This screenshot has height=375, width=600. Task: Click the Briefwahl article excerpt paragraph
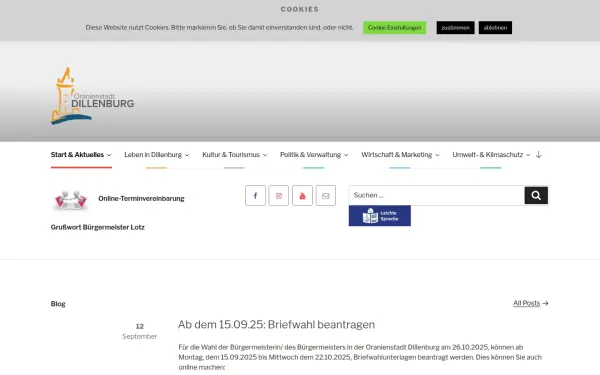[360, 357]
